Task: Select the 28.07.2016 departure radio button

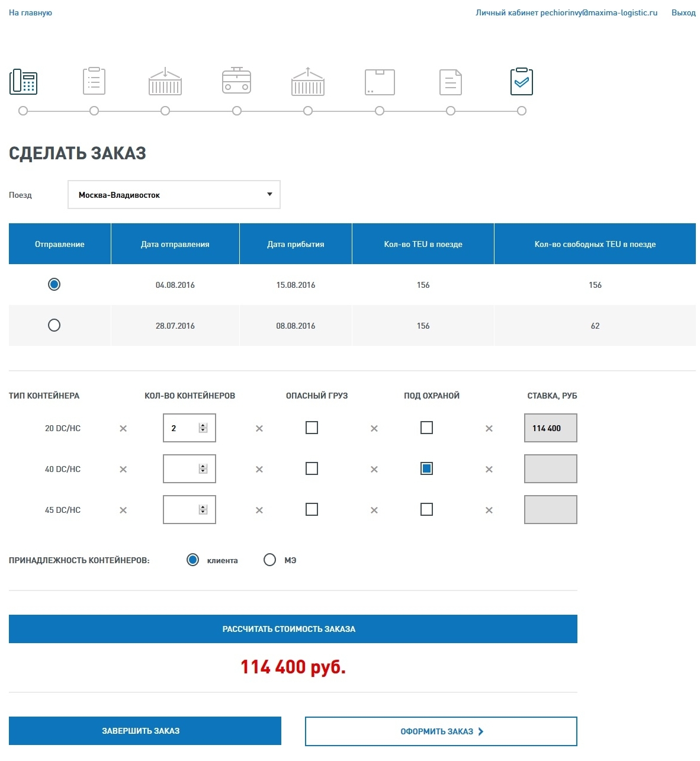Action: click(54, 325)
